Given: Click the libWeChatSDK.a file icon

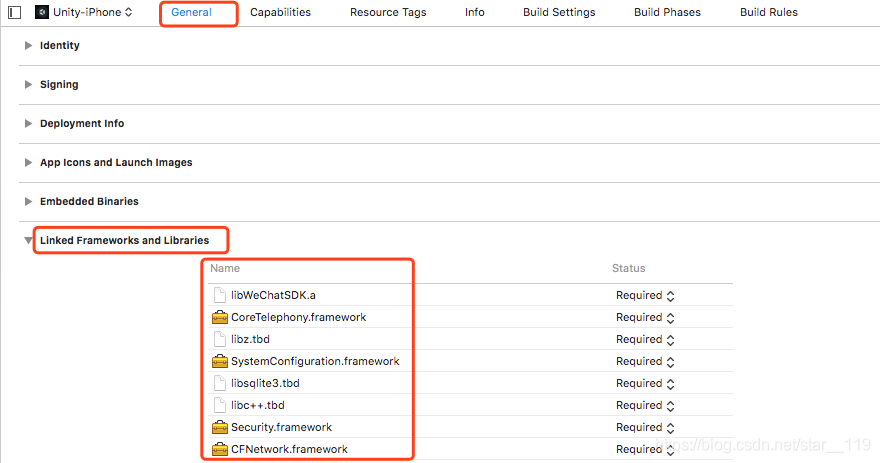Looking at the screenshot, I should coord(219,295).
